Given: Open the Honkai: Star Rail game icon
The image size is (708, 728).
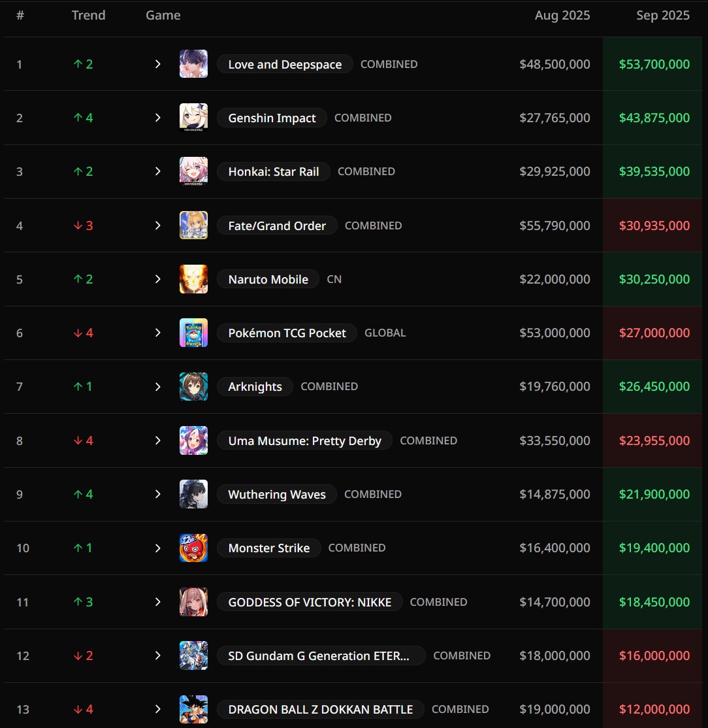Looking at the screenshot, I should pyautogui.click(x=193, y=171).
